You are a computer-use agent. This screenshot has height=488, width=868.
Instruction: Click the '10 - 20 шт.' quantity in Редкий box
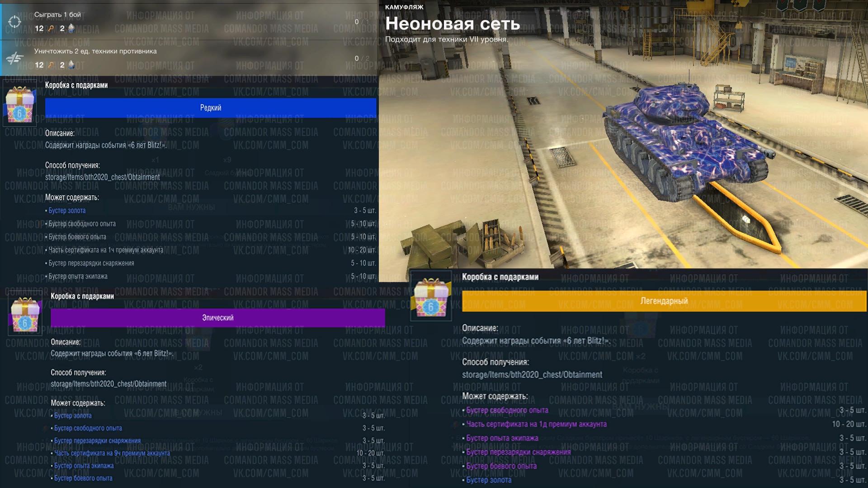[x=362, y=250]
